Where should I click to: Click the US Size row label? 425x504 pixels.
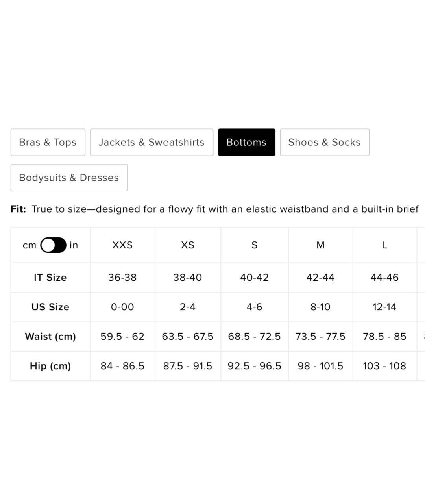point(50,307)
